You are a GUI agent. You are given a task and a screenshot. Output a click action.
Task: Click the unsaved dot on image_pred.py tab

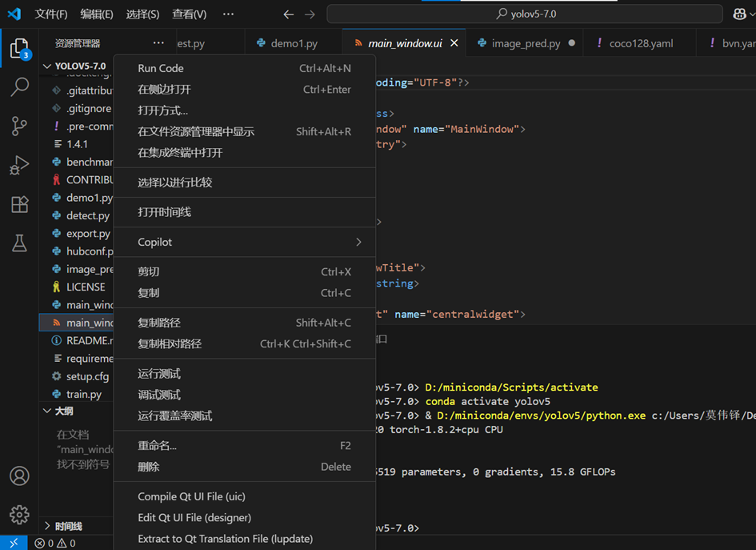point(572,43)
